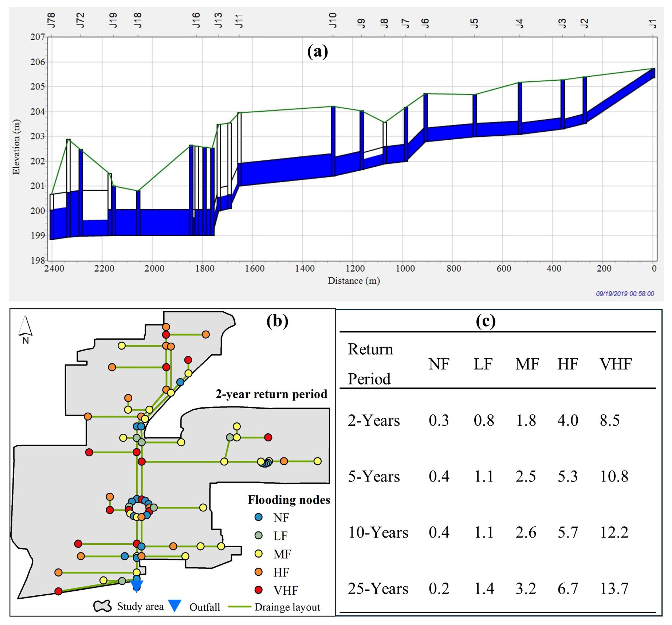Click the NF blue legend circle
This screenshot has height=625, width=672.
point(259,517)
